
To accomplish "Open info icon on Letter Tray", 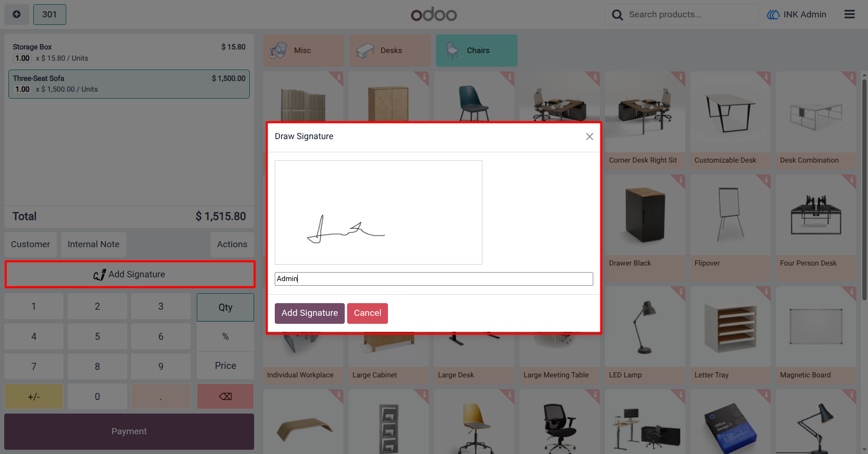I will (x=765, y=292).
